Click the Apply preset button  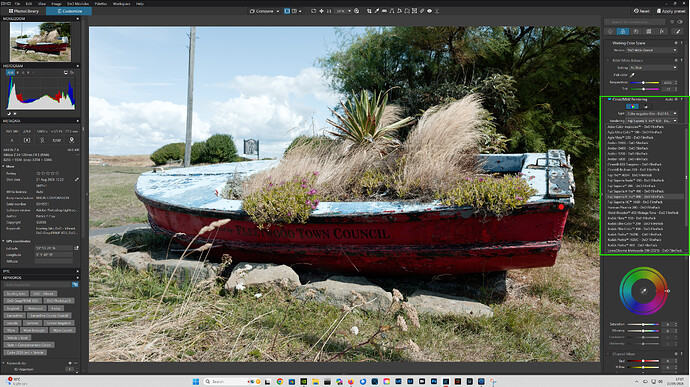tap(671, 11)
